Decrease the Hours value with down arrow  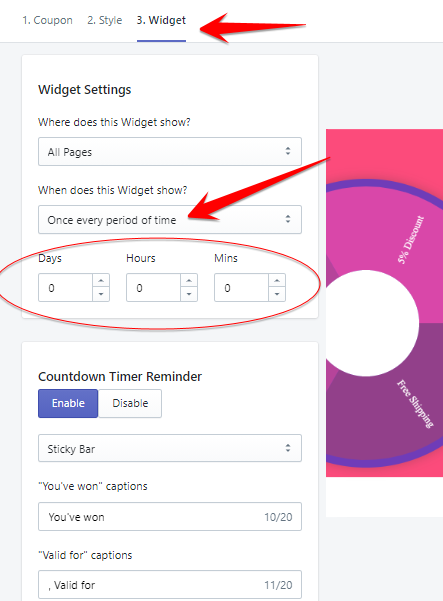coord(189,294)
